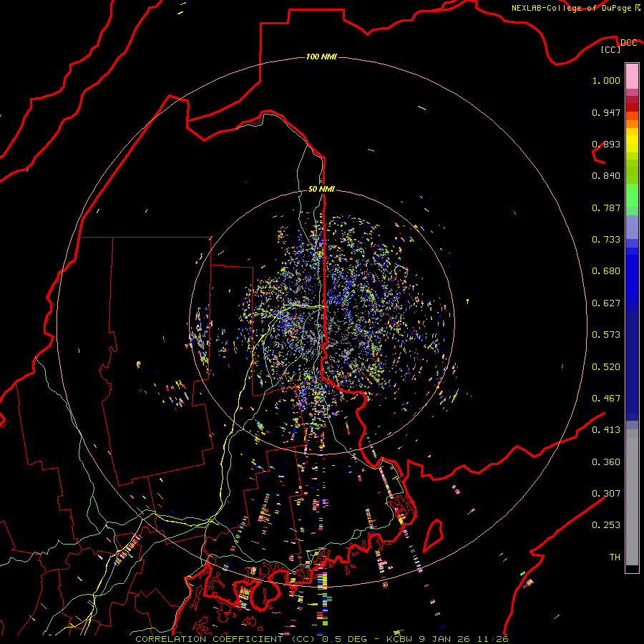Click the gray segment of the color bar

coord(632,497)
